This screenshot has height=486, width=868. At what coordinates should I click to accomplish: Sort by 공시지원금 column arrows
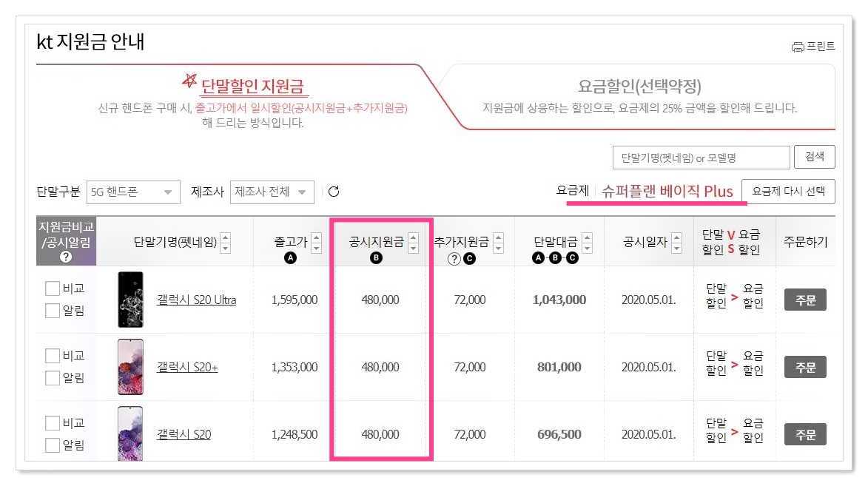(413, 243)
